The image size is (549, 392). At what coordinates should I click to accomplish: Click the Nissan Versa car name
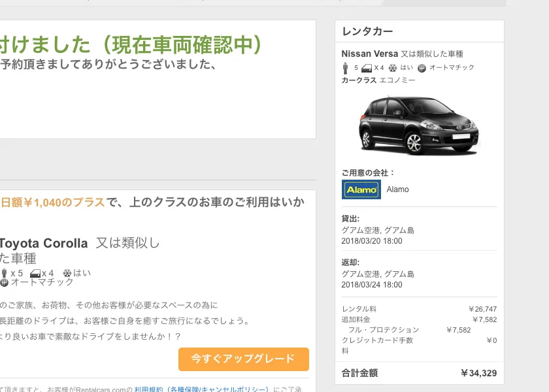370,54
